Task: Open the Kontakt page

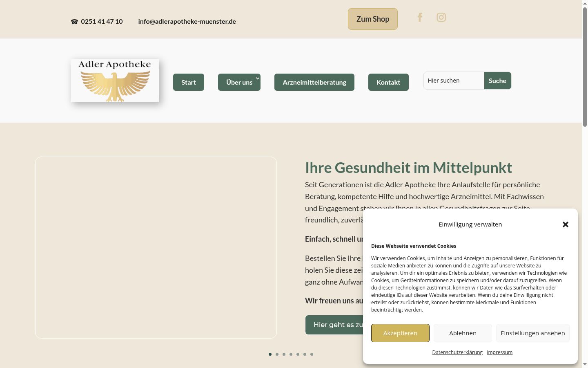Action: pyautogui.click(x=388, y=82)
